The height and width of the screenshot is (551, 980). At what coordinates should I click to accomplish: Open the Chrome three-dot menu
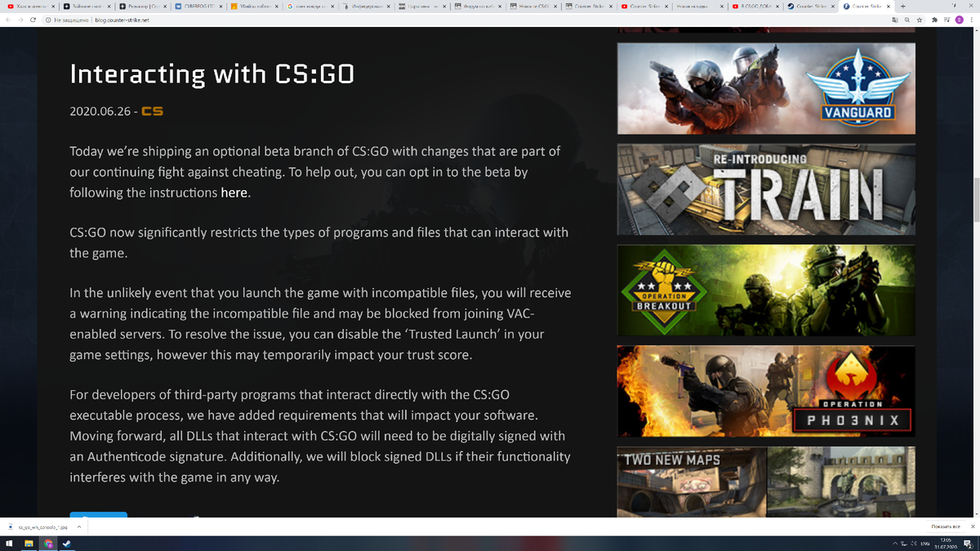[972, 20]
